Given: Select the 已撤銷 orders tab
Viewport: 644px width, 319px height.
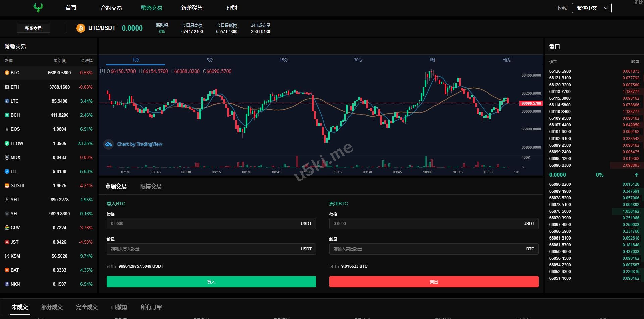Looking at the screenshot, I should (x=119, y=307).
